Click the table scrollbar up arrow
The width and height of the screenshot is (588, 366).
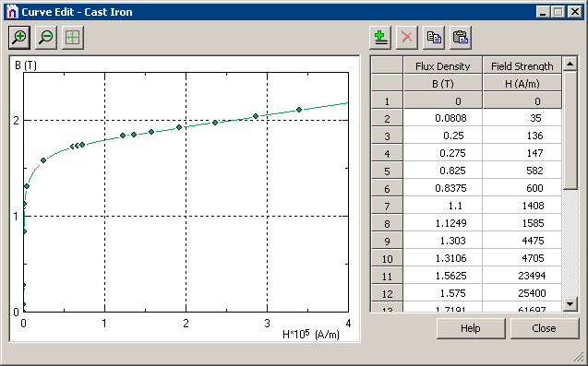[x=570, y=64]
